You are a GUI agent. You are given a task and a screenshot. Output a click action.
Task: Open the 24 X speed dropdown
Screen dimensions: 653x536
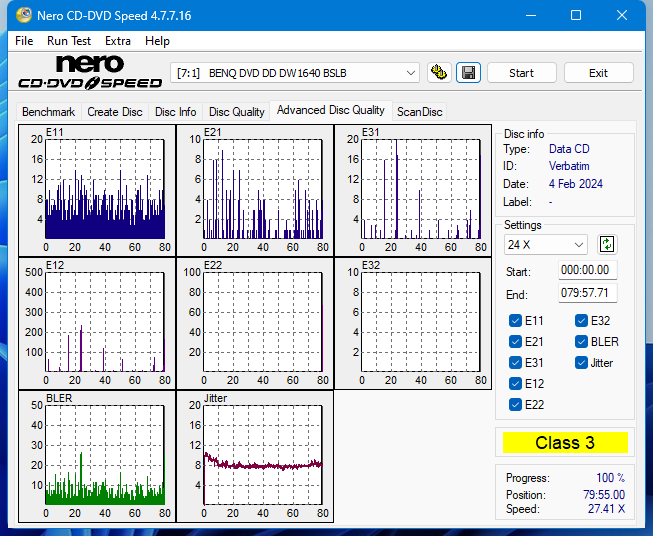tap(546, 244)
